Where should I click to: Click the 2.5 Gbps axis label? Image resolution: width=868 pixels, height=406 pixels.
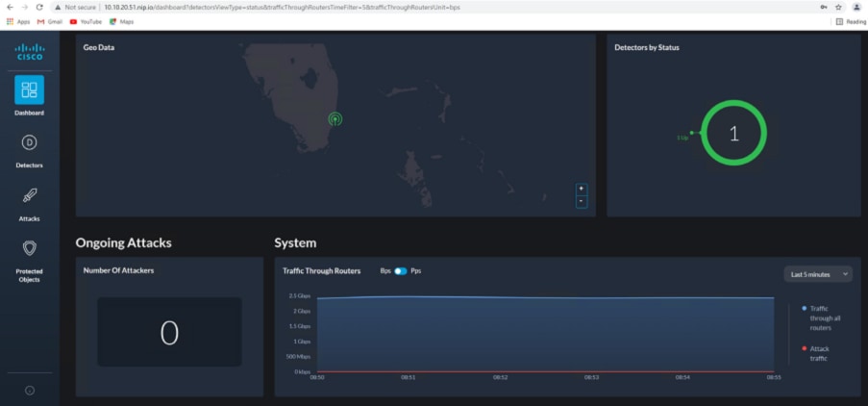click(x=300, y=295)
